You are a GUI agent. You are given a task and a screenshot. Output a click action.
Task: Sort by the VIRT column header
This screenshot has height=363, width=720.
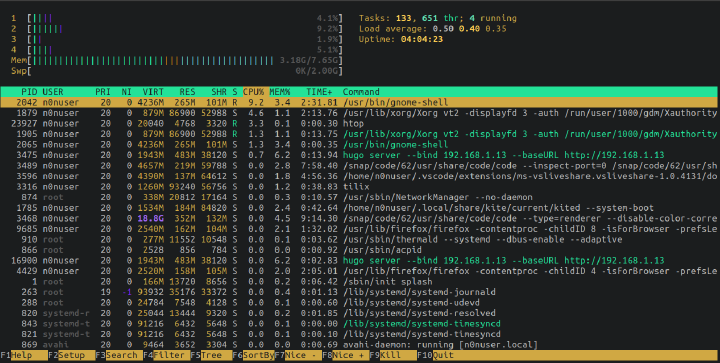153,92
